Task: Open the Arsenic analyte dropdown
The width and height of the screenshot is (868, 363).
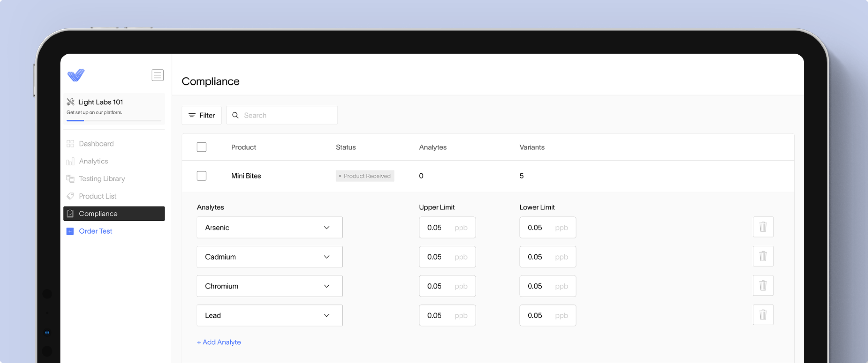Action: [270, 228]
